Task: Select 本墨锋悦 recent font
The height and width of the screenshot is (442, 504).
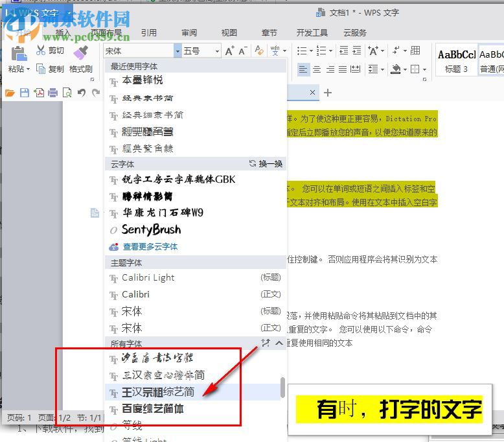Action: point(196,80)
